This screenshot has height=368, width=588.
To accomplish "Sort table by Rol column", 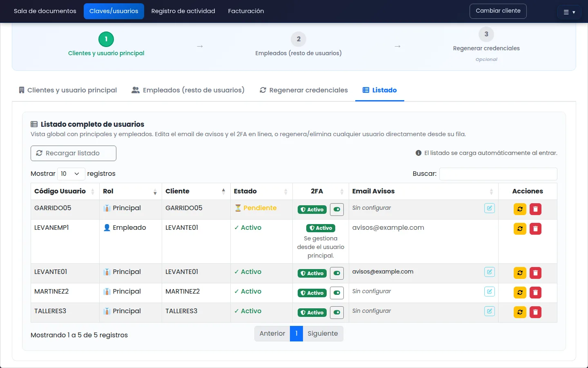I will coord(131,191).
